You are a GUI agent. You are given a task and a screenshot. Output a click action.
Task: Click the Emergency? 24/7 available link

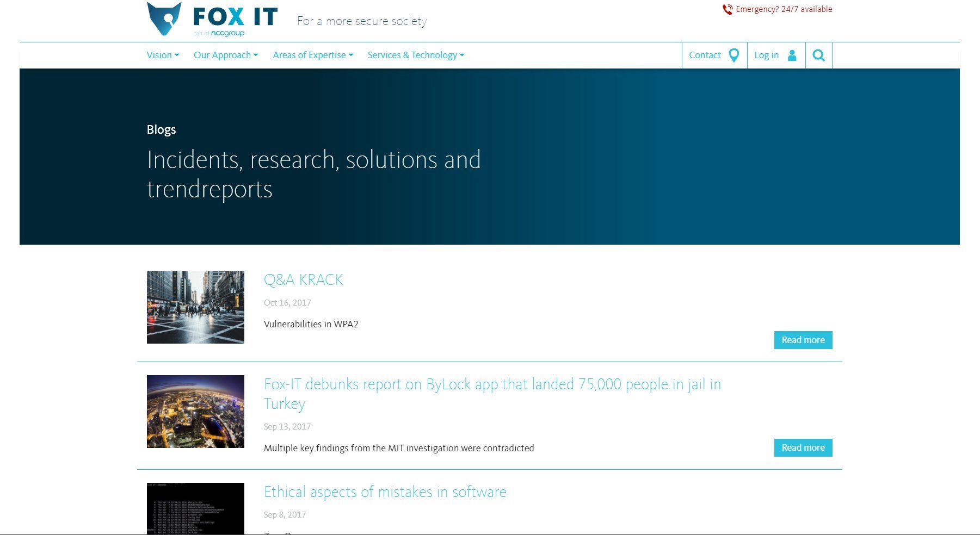(x=784, y=9)
